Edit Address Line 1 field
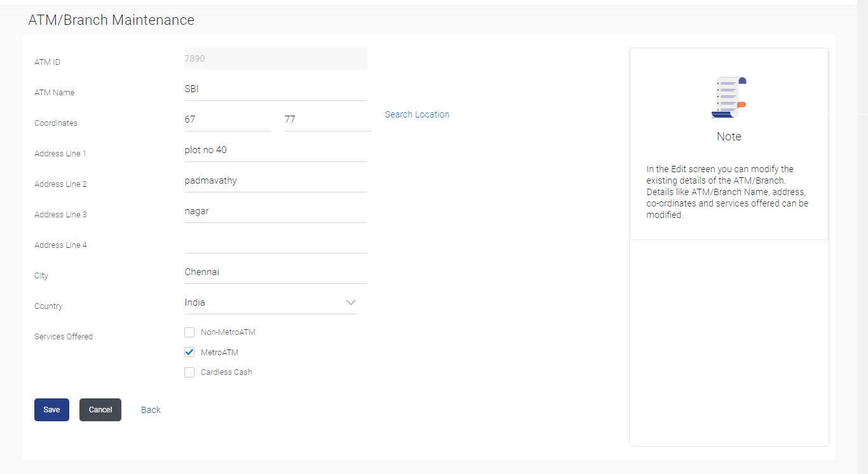The image size is (868, 474). (x=275, y=151)
